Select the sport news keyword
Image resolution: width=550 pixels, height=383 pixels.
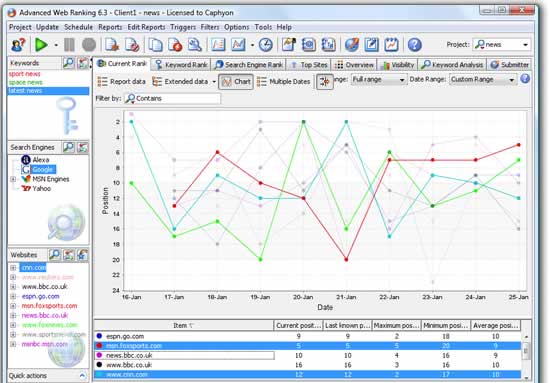25,74
